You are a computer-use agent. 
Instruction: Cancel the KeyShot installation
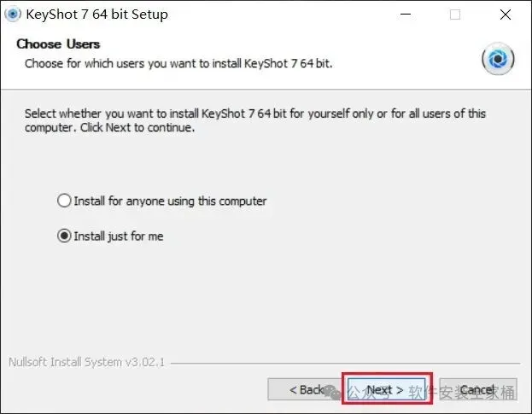click(478, 389)
